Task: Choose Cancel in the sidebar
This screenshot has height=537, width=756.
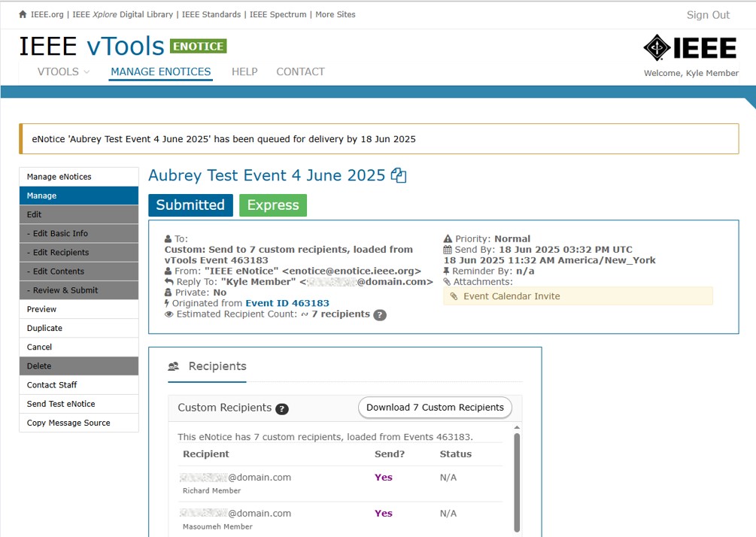Action: click(x=79, y=347)
